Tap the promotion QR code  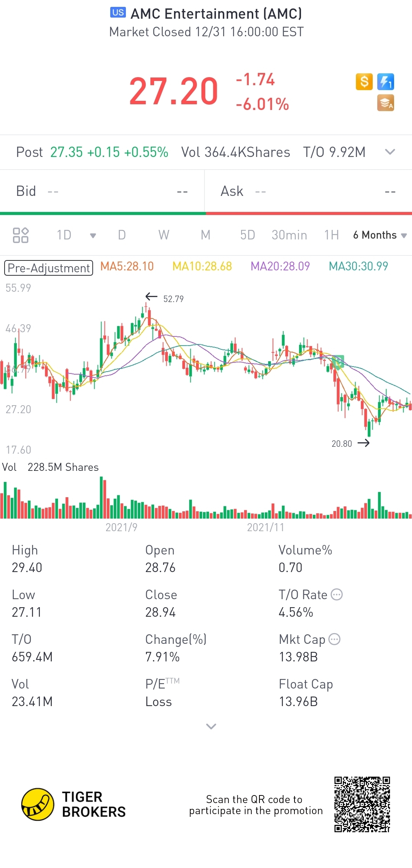(362, 804)
